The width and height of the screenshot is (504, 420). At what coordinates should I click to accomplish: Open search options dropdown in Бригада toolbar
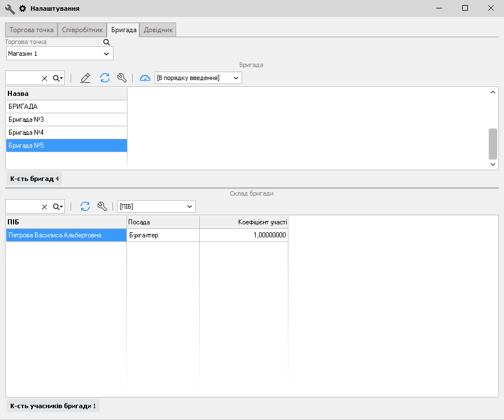58,78
